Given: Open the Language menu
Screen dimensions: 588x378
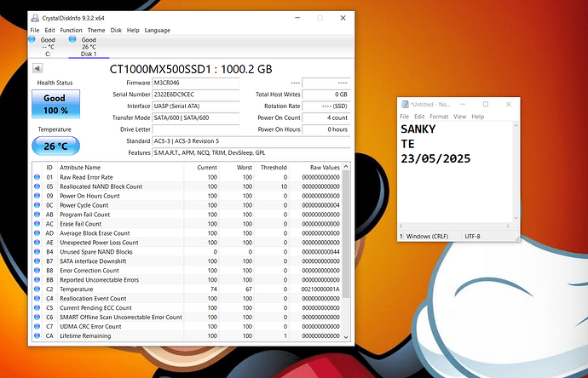Looking at the screenshot, I should [x=157, y=30].
